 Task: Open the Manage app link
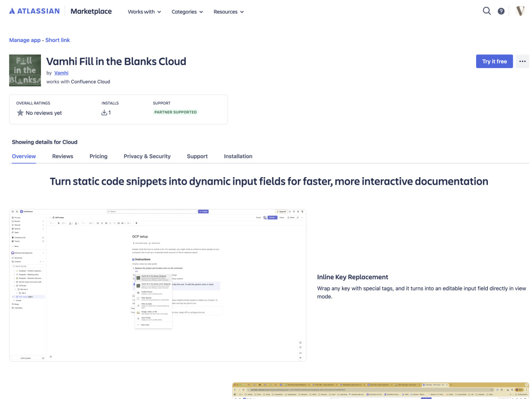coord(25,40)
